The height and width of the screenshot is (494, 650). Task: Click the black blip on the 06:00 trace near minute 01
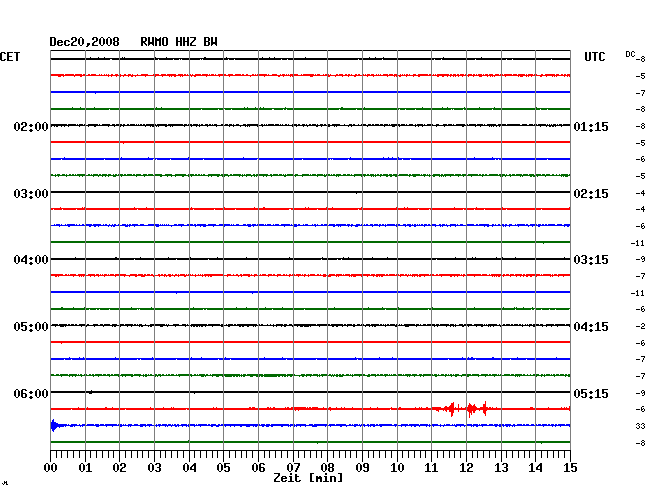click(91, 392)
